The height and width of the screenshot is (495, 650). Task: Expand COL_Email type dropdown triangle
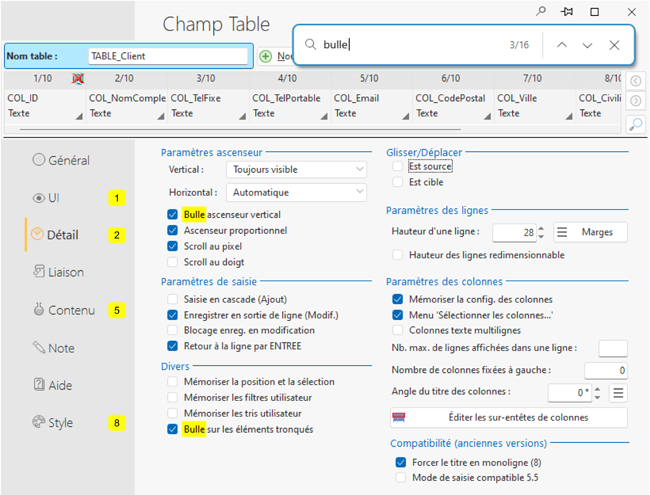click(x=403, y=118)
